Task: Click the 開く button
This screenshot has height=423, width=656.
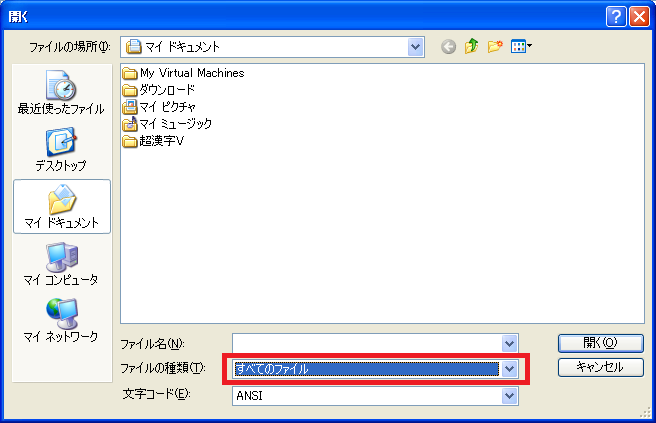Action: pos(599,343)
